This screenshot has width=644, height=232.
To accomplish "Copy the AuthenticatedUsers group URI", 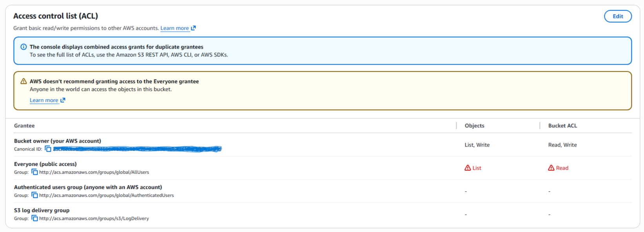I will click(34, 195).
